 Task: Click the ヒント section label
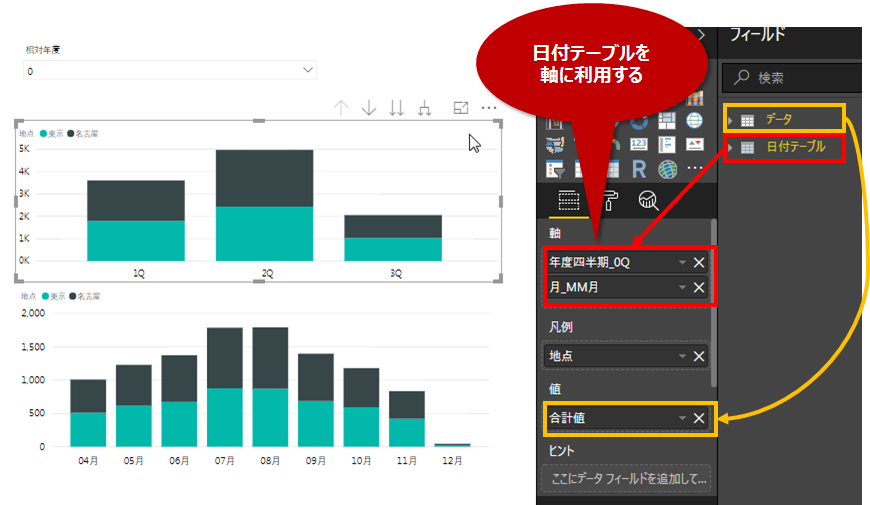pos(562,451)
